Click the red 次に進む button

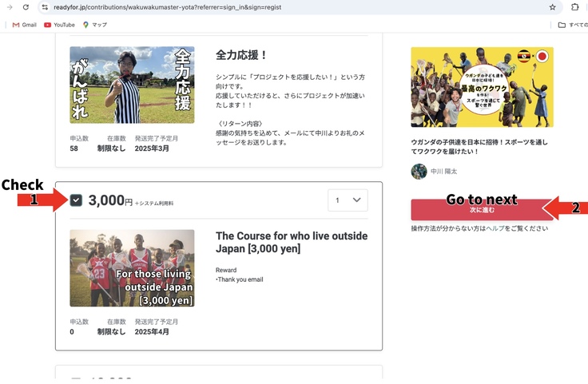pyautogui.click(x=481, y=209)
